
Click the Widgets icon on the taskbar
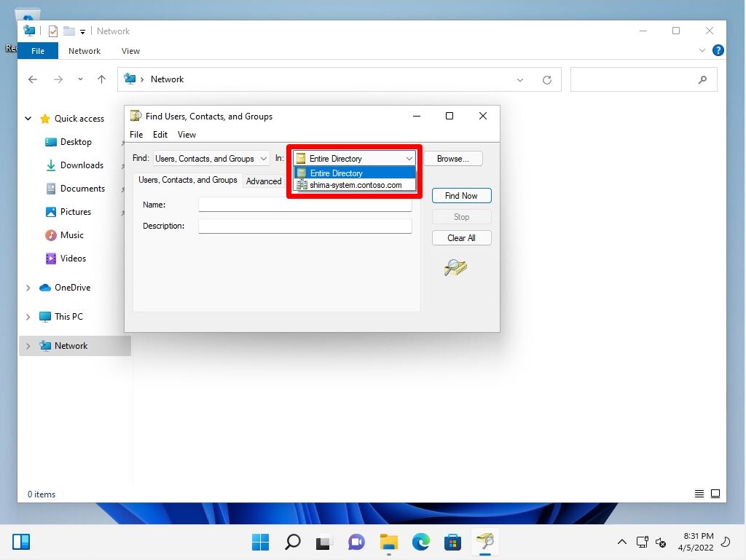coord(21,542)
